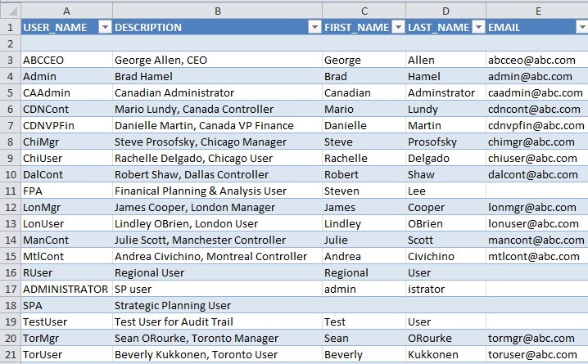Select column D header
The width and height of the screenshot is (588, 364).
coord(445,10)
